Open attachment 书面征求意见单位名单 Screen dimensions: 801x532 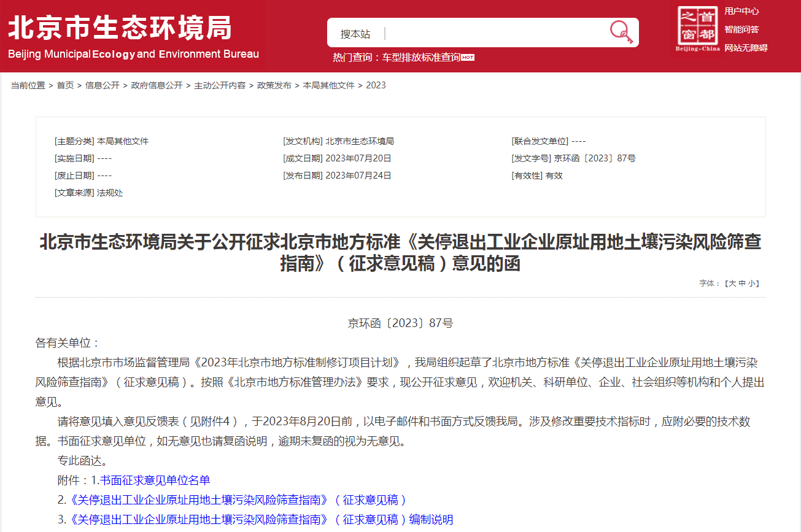point(155,480)
